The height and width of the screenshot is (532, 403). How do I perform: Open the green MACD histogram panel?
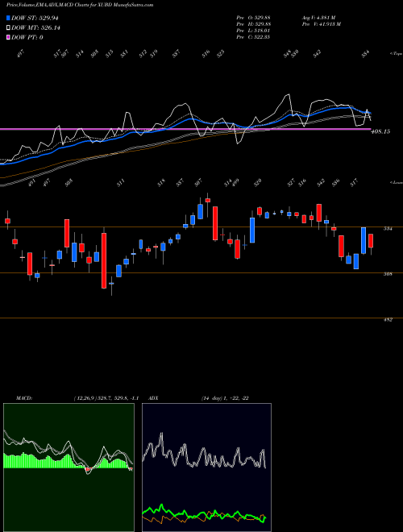coord(69,468)
